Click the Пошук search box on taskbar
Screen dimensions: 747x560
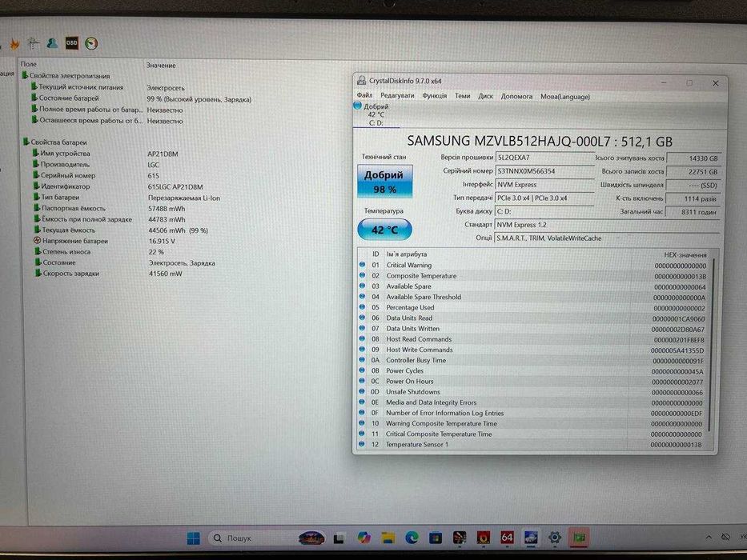[267, 538]
